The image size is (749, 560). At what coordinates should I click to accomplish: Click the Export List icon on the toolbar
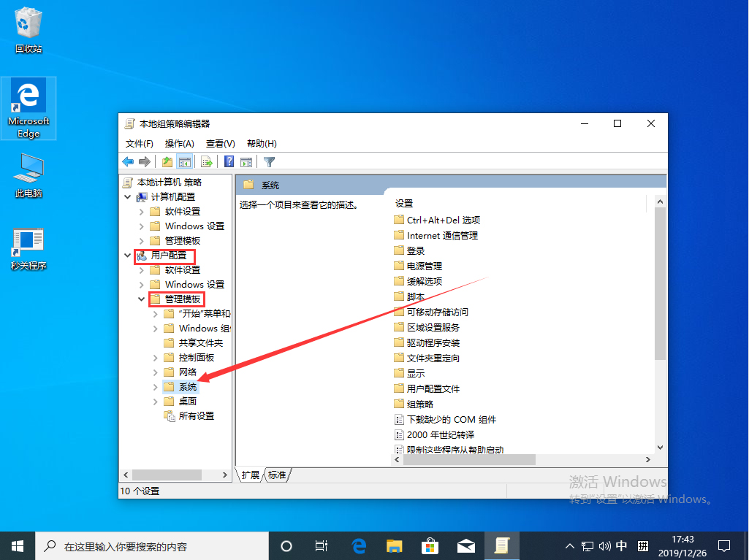click(205, 161)
